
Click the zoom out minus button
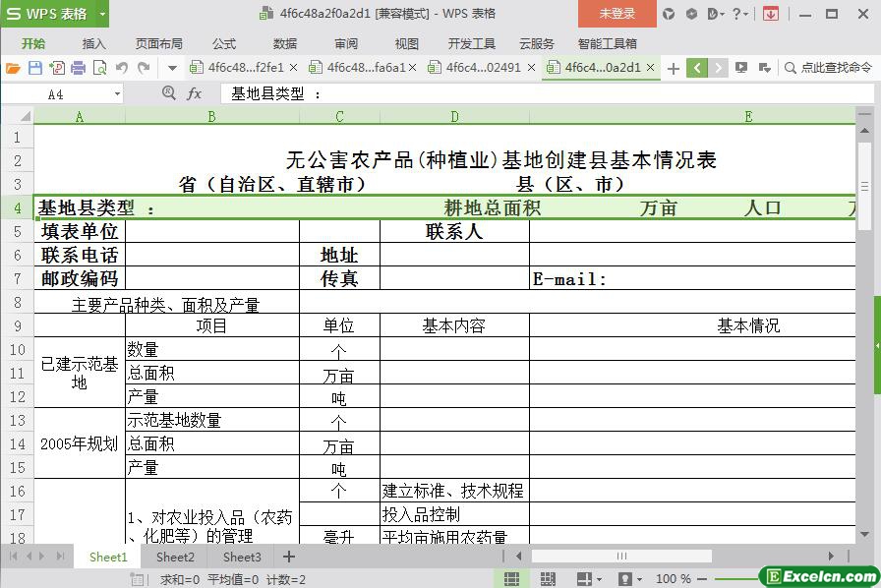(702, 579)
